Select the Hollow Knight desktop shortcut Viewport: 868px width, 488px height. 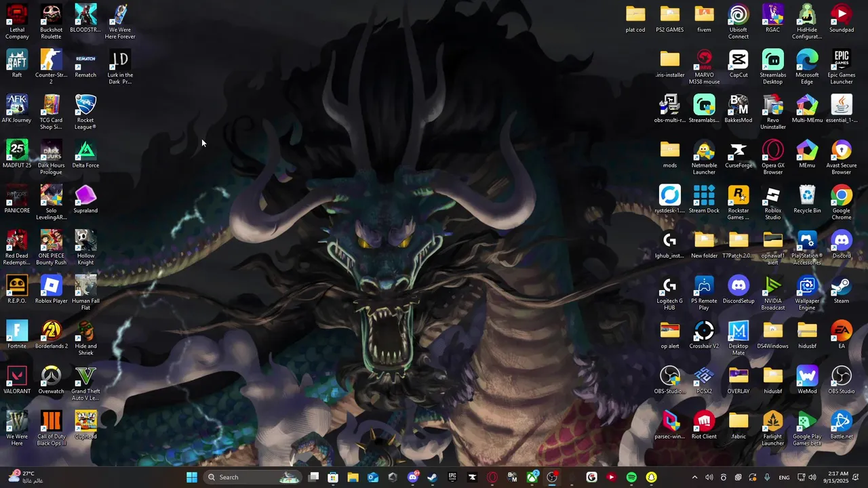tap(85, 248)
